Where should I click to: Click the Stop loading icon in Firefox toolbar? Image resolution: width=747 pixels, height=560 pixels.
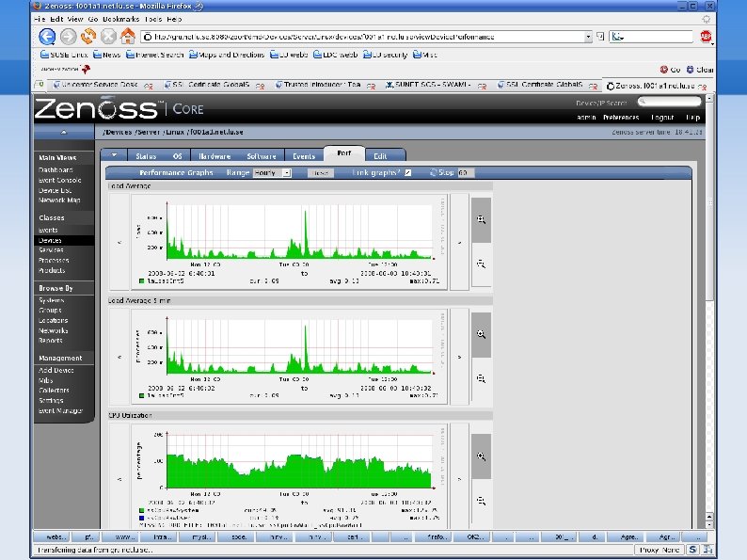click(108, 37)
